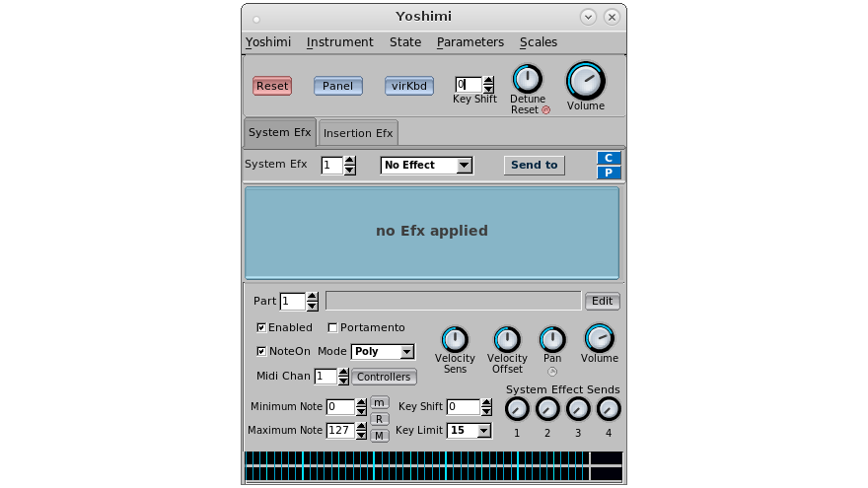Click the C copy effect button
Viewport: 868px width, 488px height.
[609, 158]
